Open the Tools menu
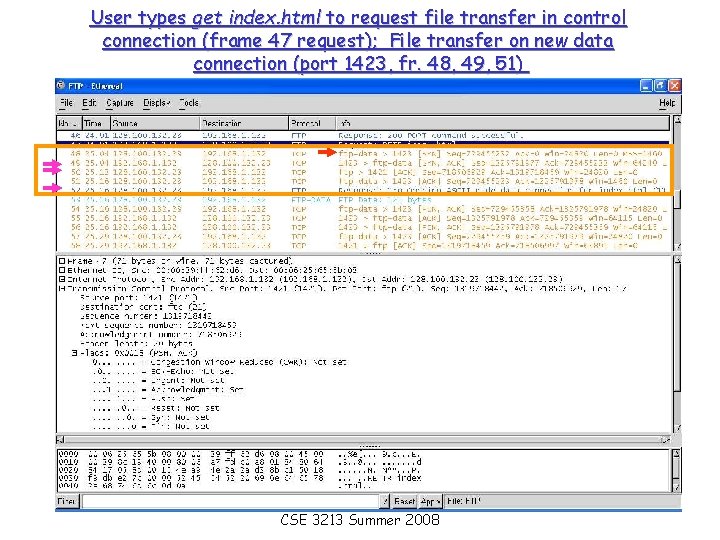Viewport: 720px width, 540px height. pyautogui.click(x=189, y=103)
